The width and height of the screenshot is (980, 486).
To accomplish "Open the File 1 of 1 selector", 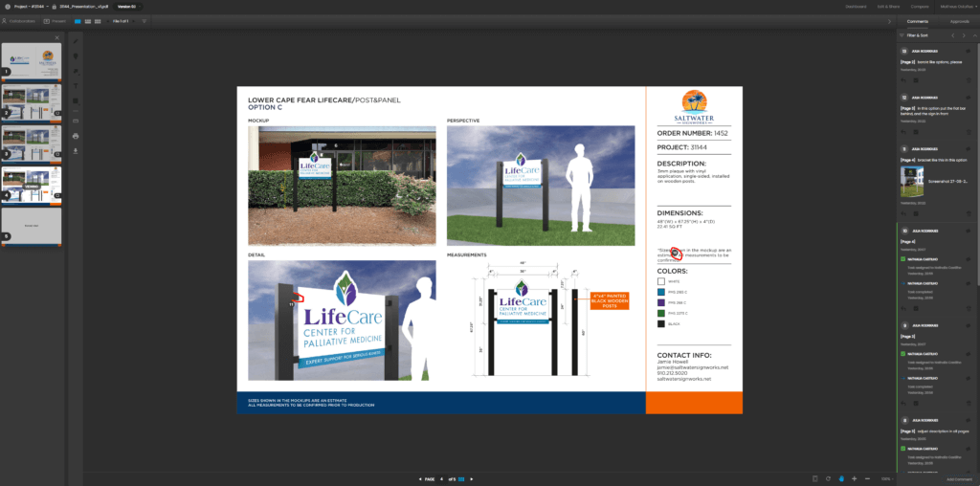I will 122,21.
